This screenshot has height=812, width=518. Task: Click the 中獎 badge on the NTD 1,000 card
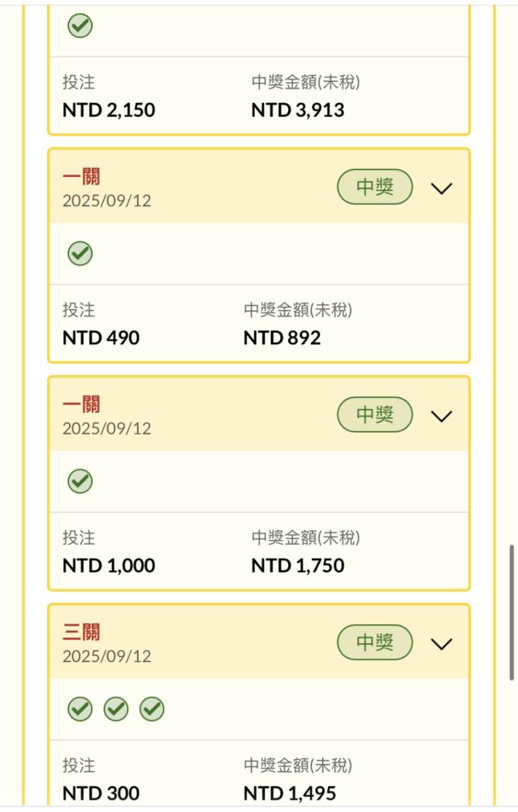pyautogui.click(x=375, y=415)
